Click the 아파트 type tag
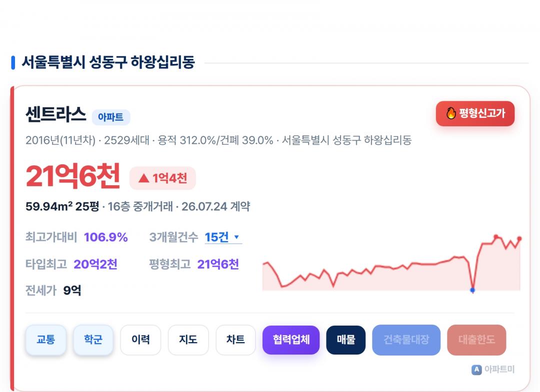540x392 pixels. pyautogui.click(x=110, y=117)
